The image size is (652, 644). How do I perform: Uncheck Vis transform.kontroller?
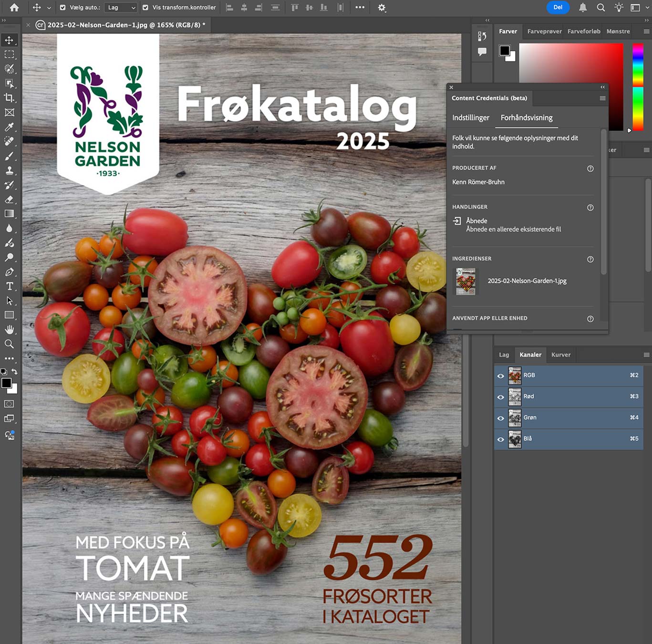pyautogui.click(x=145, y=7)
